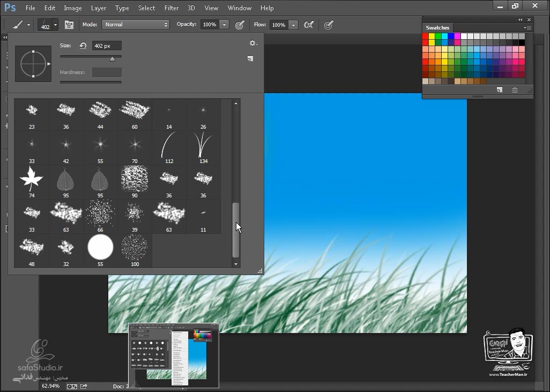Viewport: 550px width, 392px height.
Task: Open the Edit menu
Action: (x=50, y=8)
